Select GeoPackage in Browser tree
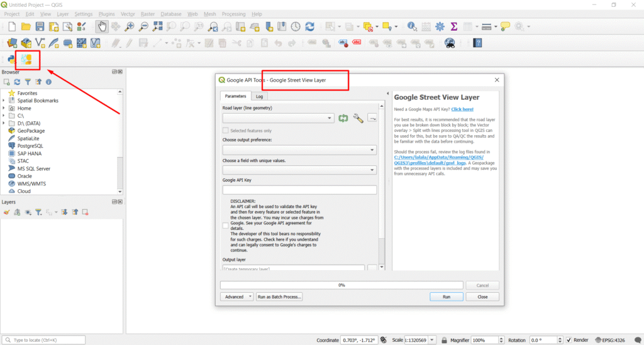 (x=31, y=131)
